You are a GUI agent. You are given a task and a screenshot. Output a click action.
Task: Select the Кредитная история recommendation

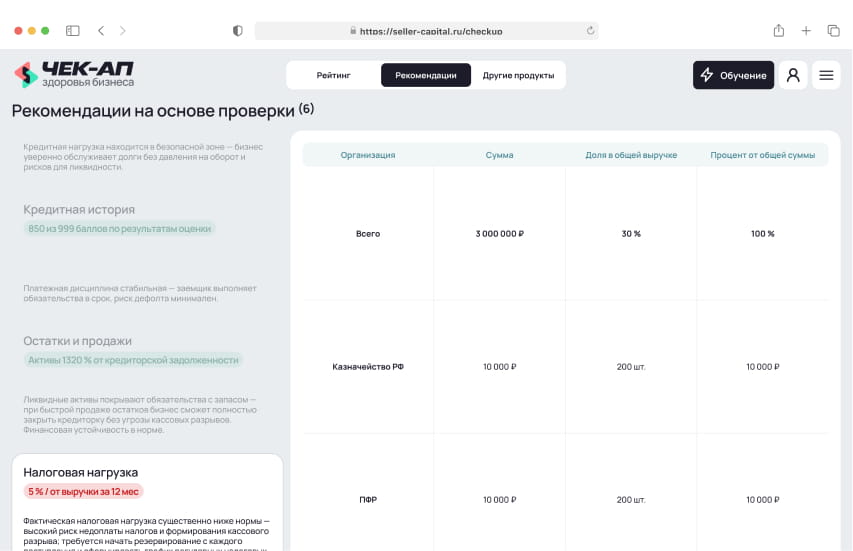click(x=79, y=209)
